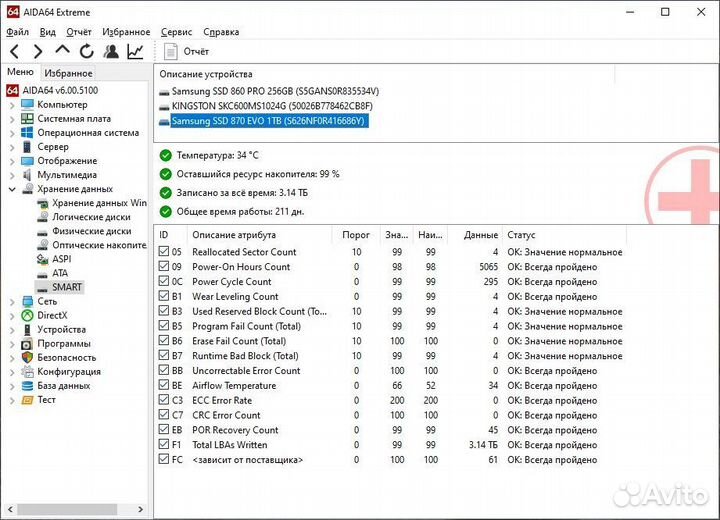
Task: Toggle the Airflow Temperature checkbox
Action: click(x=165, y=386)
